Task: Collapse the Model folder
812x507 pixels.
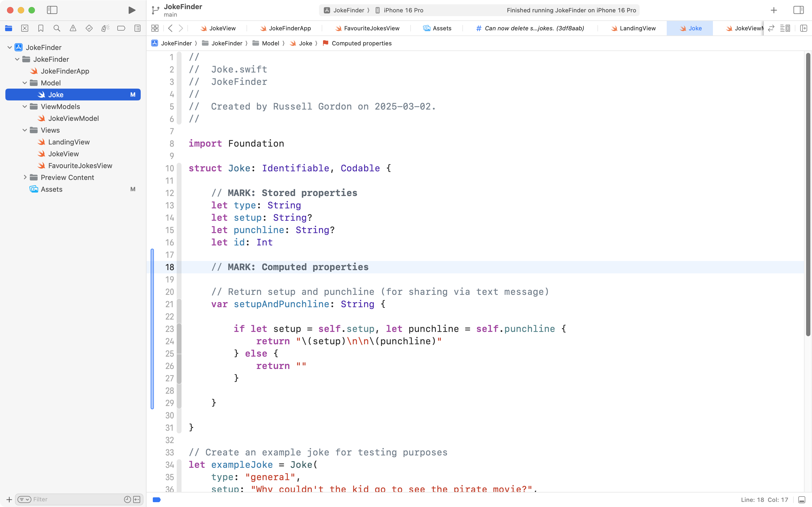Action: pyautogui.click(x=25, y=83)
